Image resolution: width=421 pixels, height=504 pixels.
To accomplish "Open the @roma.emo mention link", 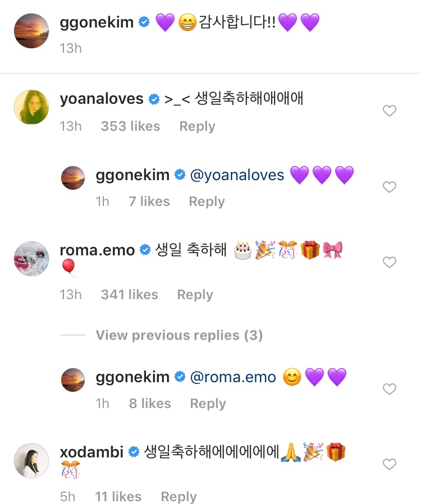I will pos(233,377).
